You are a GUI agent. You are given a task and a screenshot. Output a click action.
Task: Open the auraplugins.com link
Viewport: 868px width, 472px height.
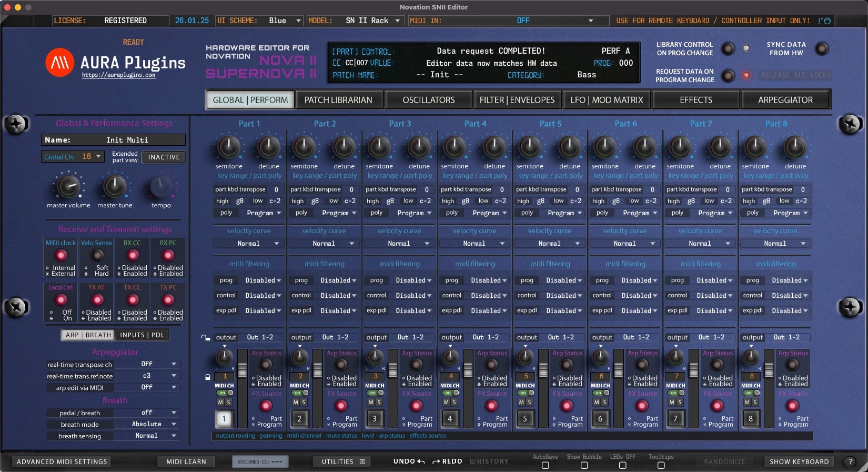tap(118, 75)
